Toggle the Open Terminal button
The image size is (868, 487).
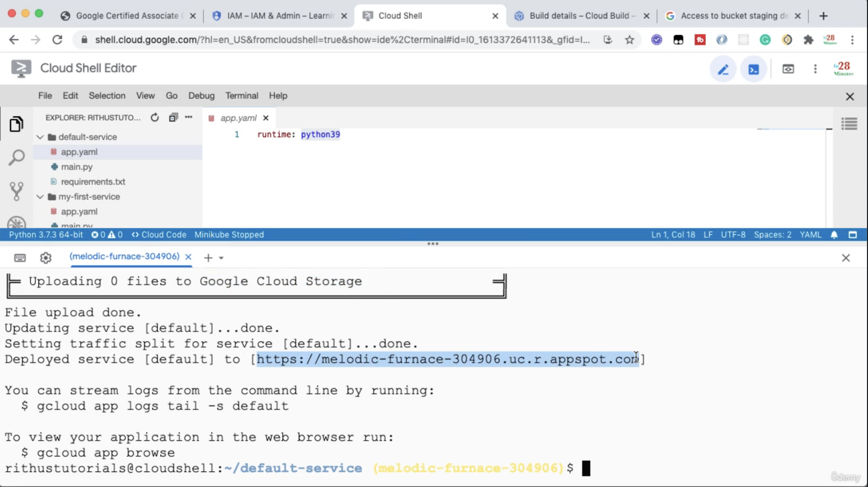pyautogui.click(x=754, y=69)
